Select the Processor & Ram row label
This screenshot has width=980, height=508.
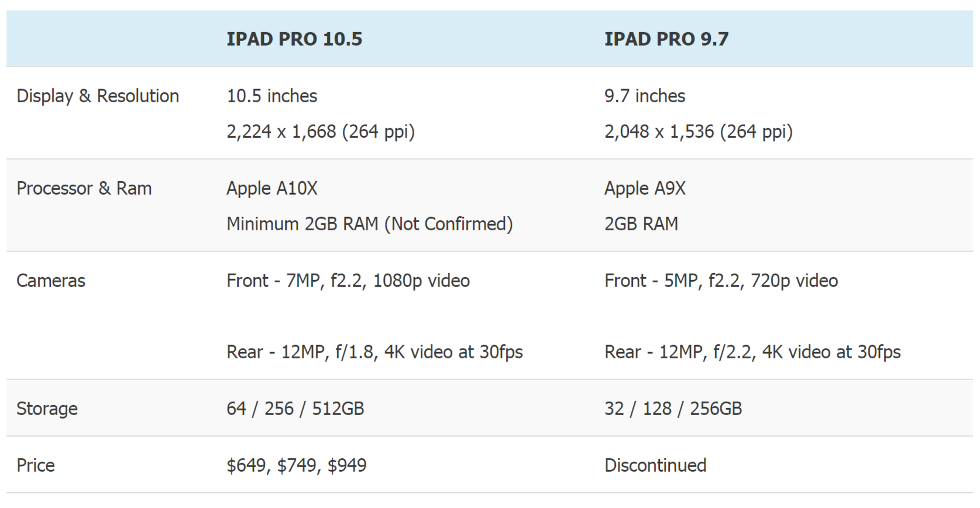[84, 188]
